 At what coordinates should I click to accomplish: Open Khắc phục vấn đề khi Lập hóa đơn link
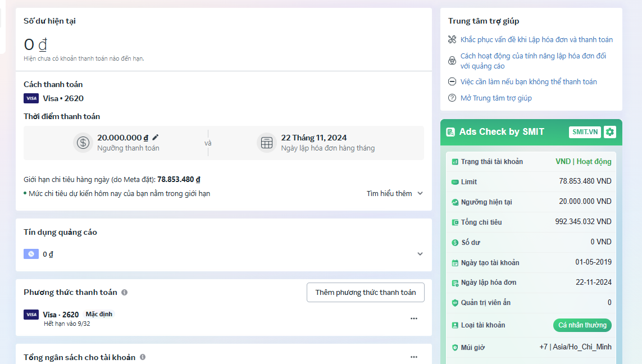536,40
